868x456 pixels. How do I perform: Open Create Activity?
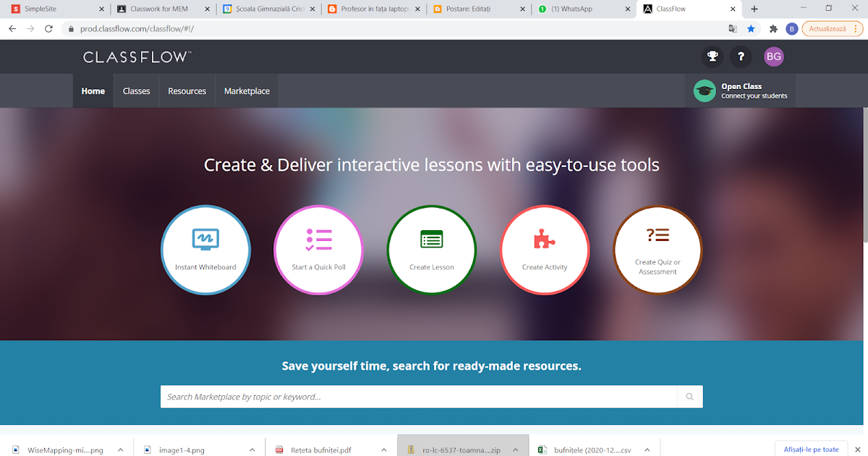[545, 250]
